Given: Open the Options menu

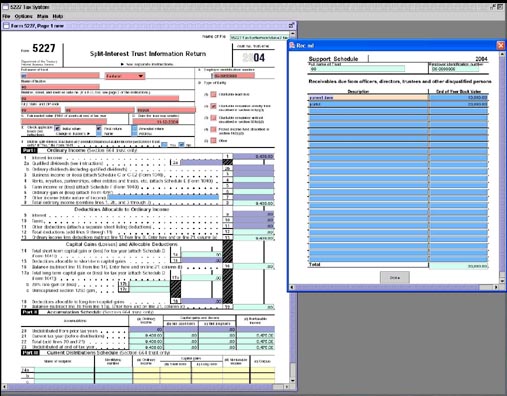Looking at the screenshot, I should [24, 16].
